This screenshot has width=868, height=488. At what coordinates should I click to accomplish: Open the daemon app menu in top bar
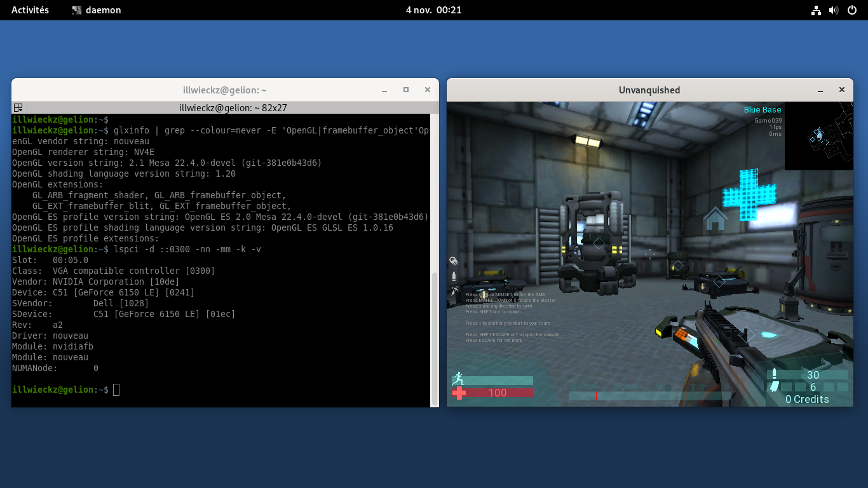[97, 10]
